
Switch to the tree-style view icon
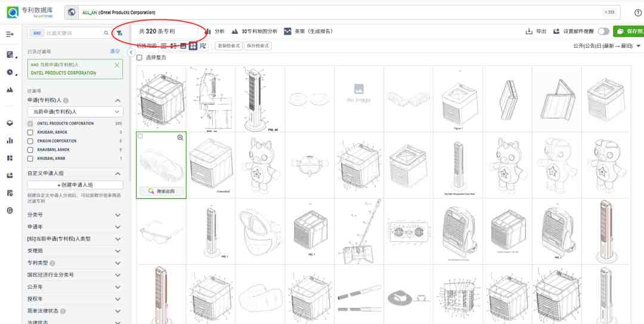(x=203, y=45)
